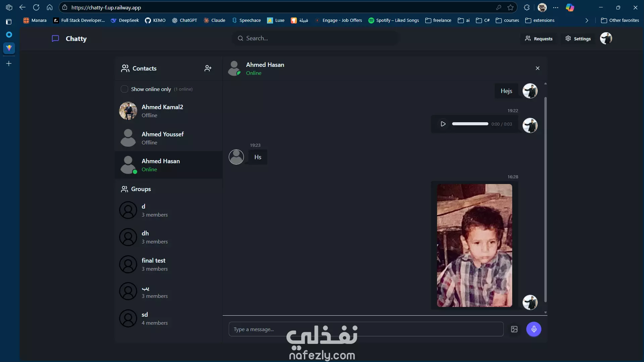
Task: Open tab actions sidebar icon
Action: [9, 22]
